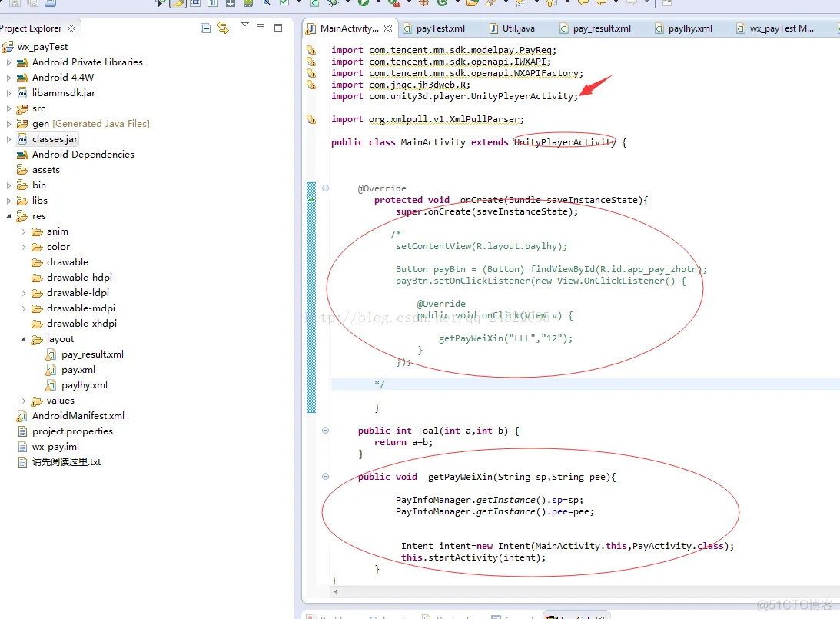This screenshot has height=619, width=840.
Task: Select the assets folder icon
Action: (x=22, y=170)
